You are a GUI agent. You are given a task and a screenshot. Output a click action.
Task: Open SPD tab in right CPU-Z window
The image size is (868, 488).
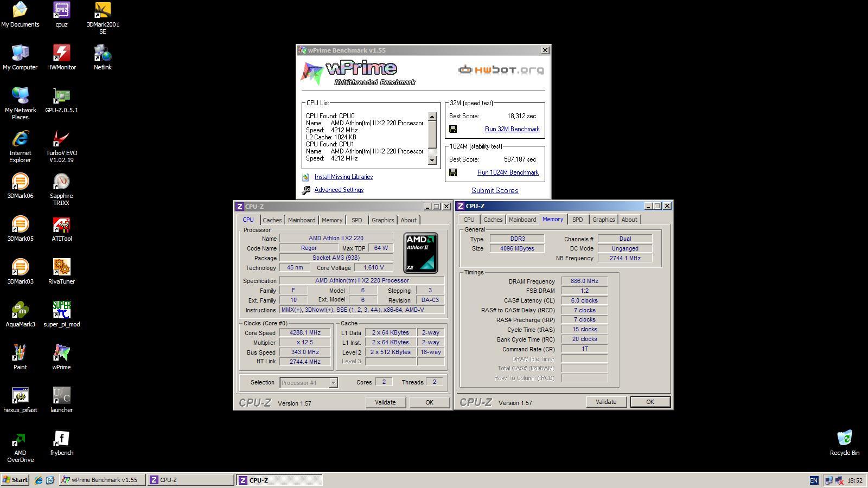(x=577, y=220)
